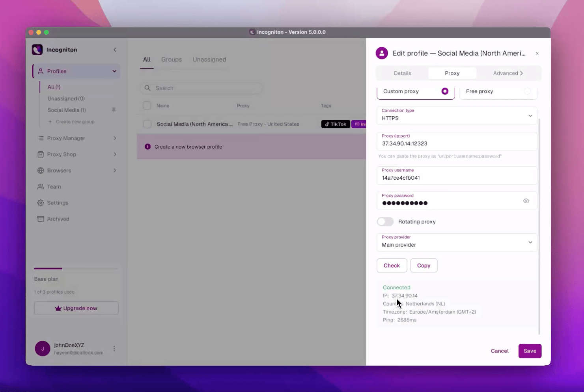Click the 2685ms ping value

tap(407, 320)
